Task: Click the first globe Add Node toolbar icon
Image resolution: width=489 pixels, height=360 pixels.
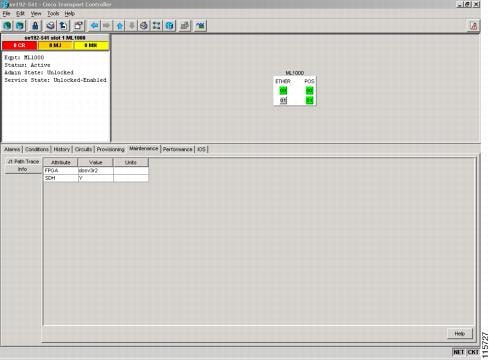Action: coord(7,26)
